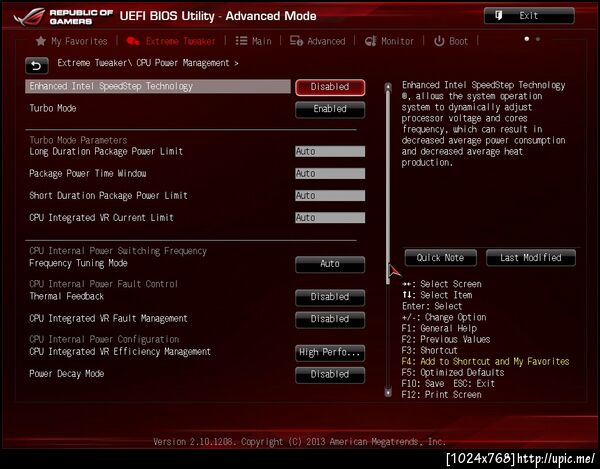The image size is (600, 469).
Task: Click the Monitor tab icon
Action: (x=370, y=41)
